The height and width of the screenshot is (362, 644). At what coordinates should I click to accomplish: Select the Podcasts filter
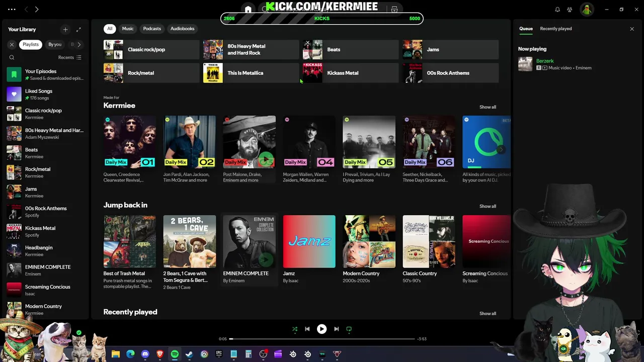152,29
